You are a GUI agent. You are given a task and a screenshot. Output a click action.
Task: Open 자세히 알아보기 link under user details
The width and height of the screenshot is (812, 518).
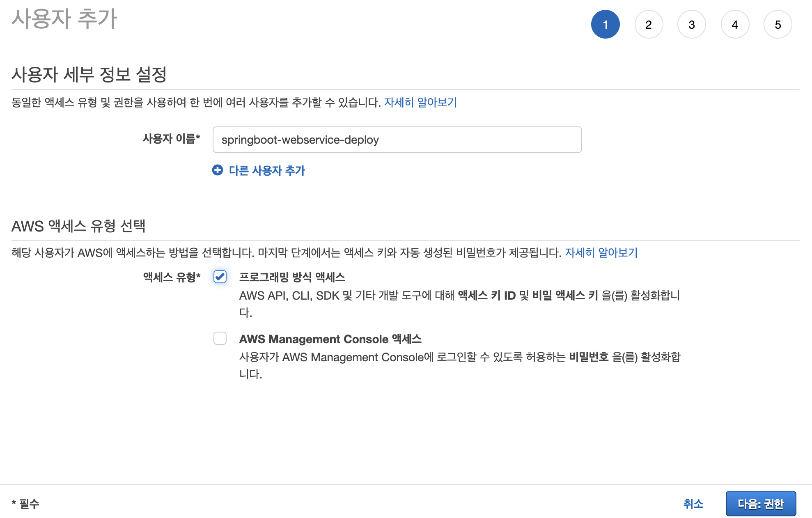point(420,102)
